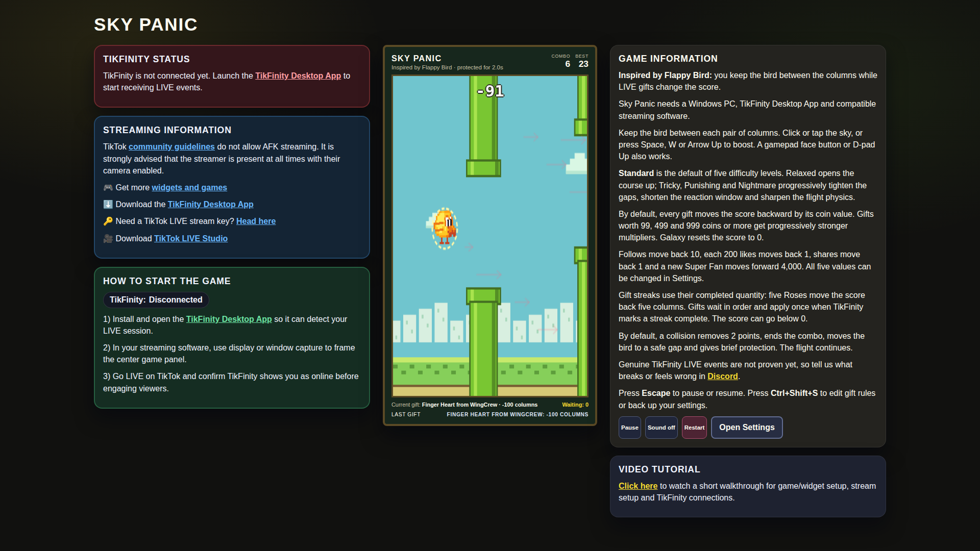Click here link for the video tutorial
The width and height of the screenshot is (980, 551).
638,486
